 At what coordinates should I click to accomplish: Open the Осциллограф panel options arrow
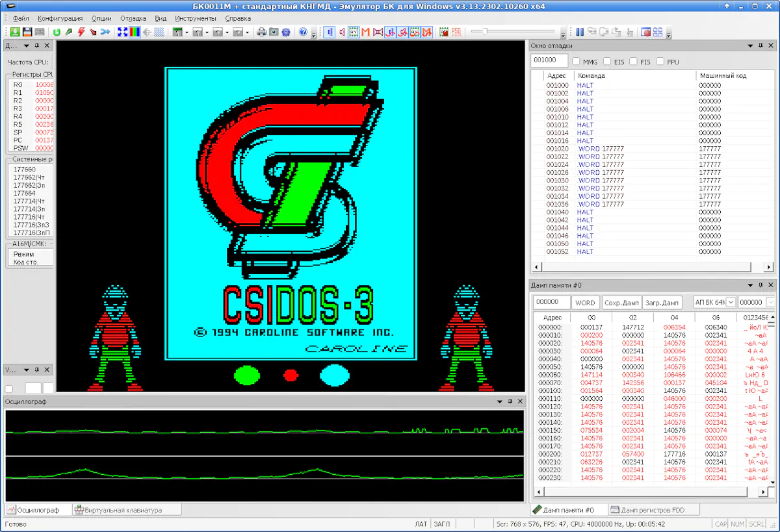(x=500, y=401)
